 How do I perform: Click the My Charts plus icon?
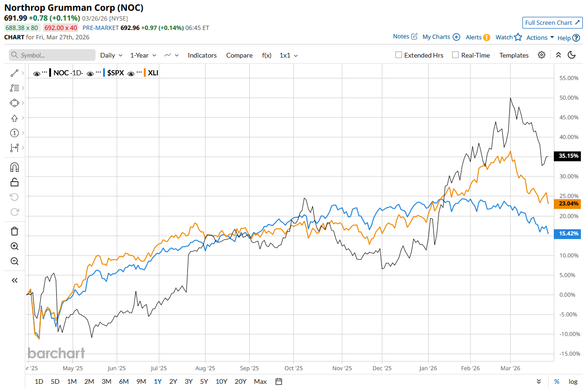click(x=456, y=37)
